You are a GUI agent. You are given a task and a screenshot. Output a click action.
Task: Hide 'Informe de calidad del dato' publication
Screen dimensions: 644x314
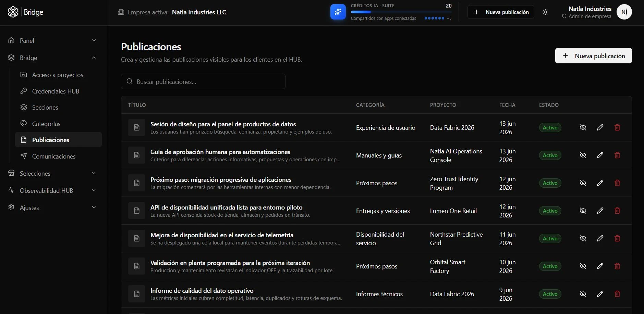coord(583,294)
